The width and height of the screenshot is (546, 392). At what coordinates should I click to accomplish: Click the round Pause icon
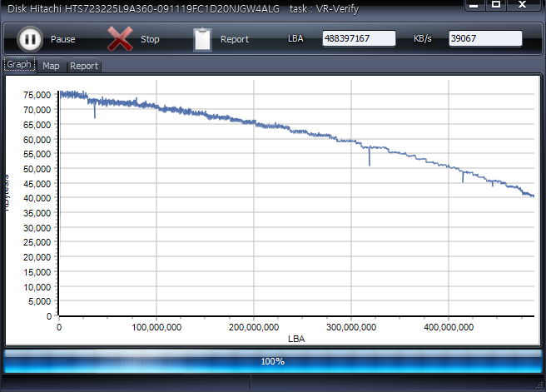click(30, 39)
